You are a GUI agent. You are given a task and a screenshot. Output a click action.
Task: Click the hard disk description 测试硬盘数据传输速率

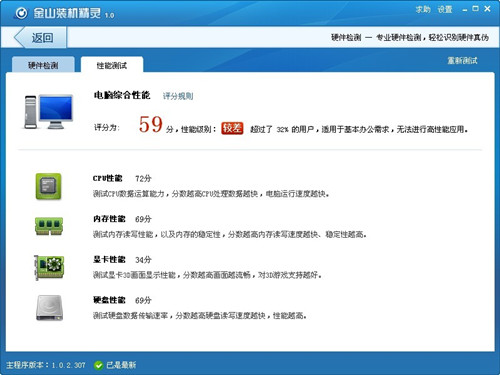[200, 315]
